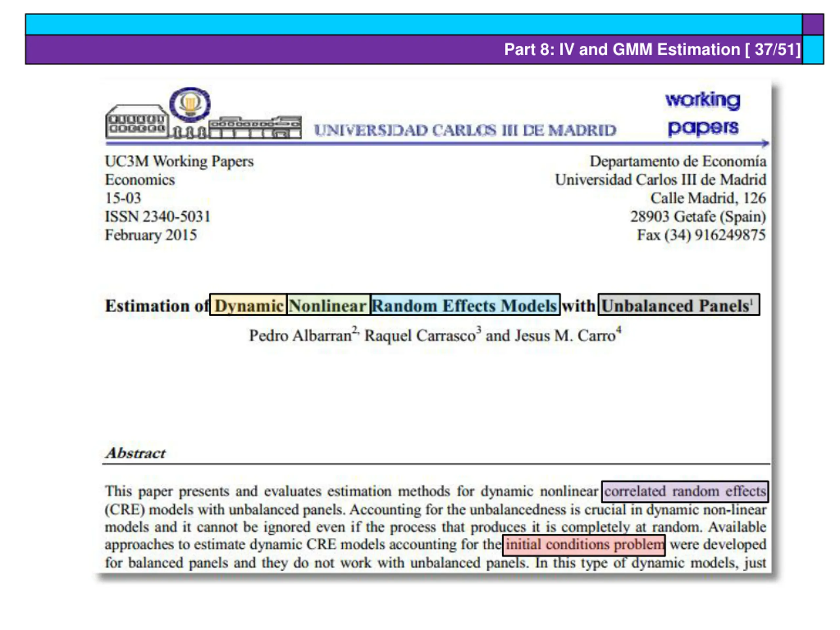Click the highlighted word 'Dynamic' in title
This screenshot has height=630, width=840.
coord(248,304)
